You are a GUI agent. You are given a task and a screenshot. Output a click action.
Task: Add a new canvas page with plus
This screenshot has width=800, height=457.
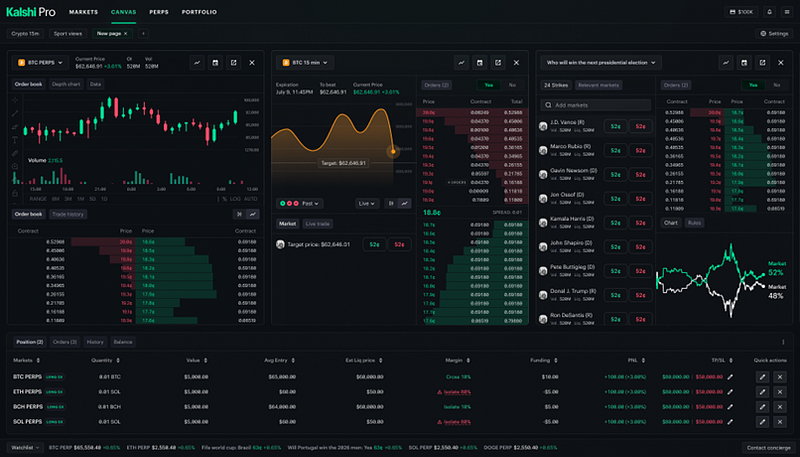pyautogui.click(x=143, y=34)
